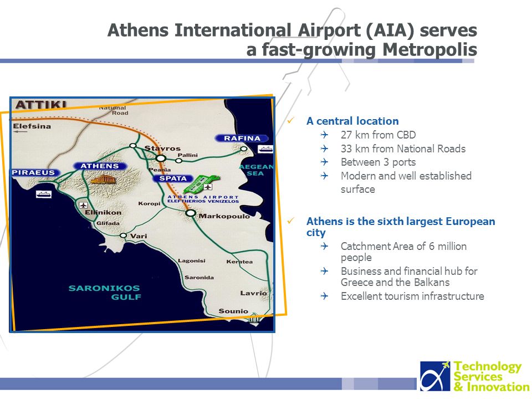The height and width of the screenshot is (399, 532).
Task: Click the ferry icon next to Rafina
Action: [265, 149]
